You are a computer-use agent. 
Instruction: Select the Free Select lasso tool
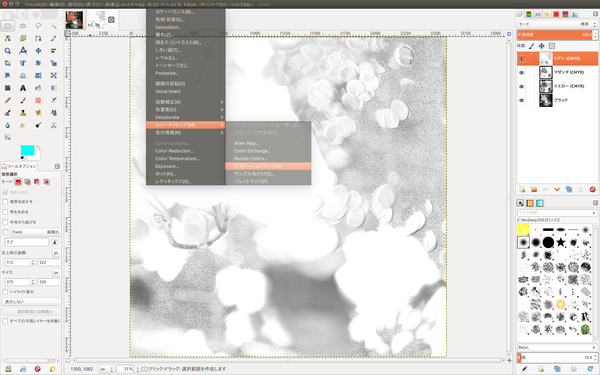(38, 26)
